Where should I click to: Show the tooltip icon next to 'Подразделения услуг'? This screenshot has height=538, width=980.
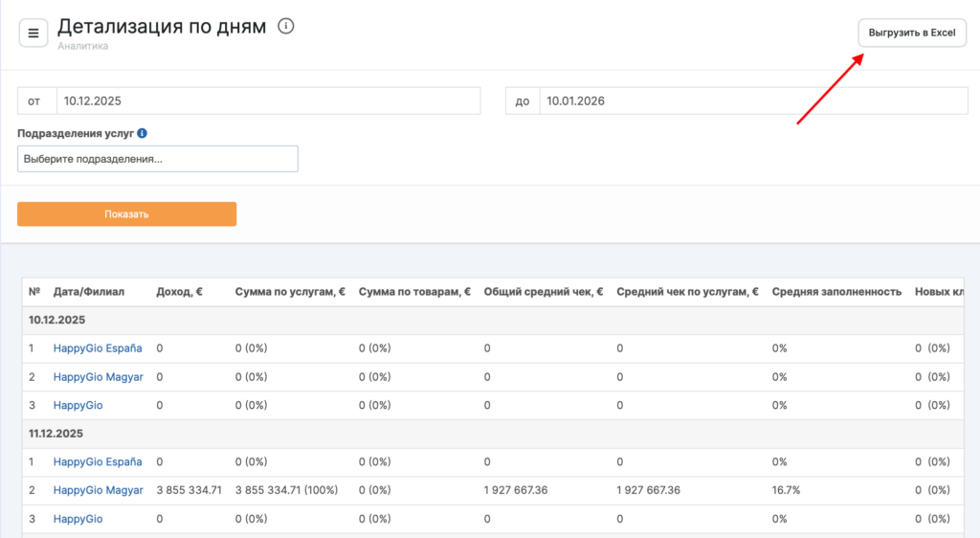pos(142,134)
